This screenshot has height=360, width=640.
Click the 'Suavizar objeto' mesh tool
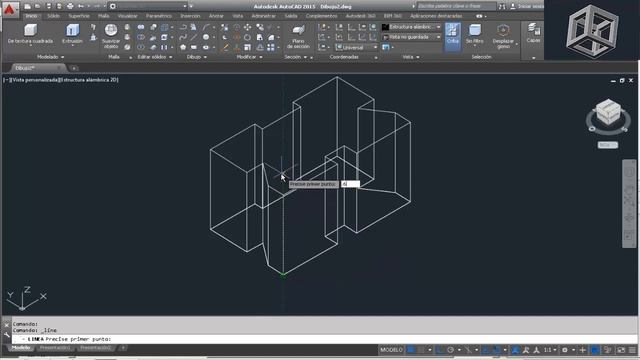tap(111, 36)
